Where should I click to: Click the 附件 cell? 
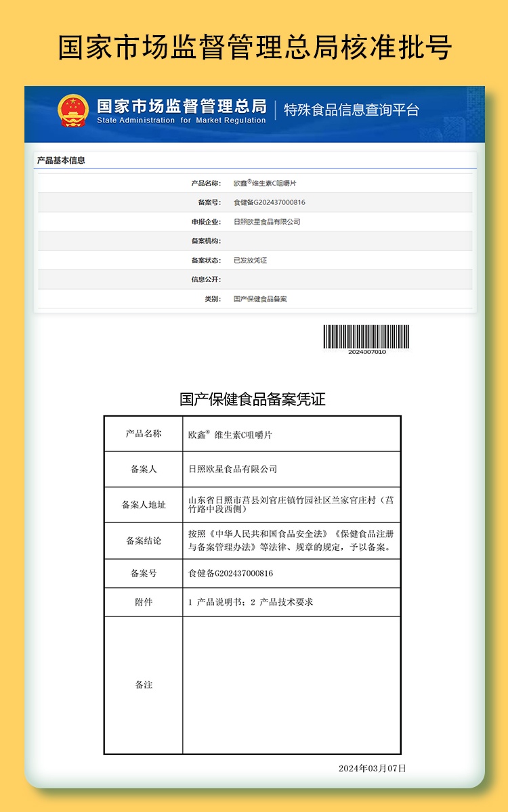(x=144, y=602)
